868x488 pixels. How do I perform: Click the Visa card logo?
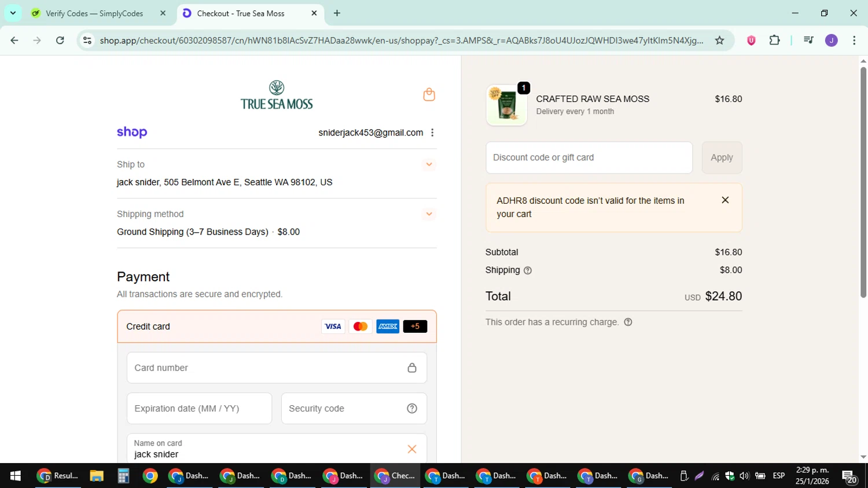click(333, 326)
